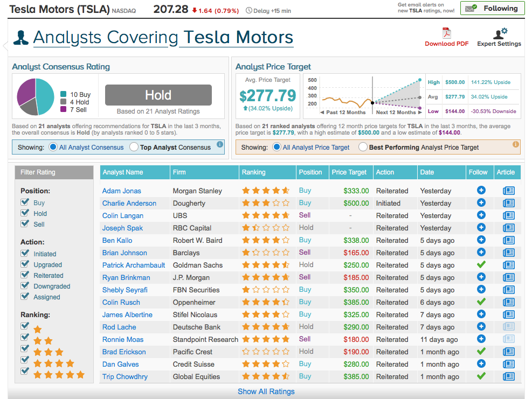Follow Dan Galves with the plus icon
This screenshot has width=532, height=399.
point(481,364)
